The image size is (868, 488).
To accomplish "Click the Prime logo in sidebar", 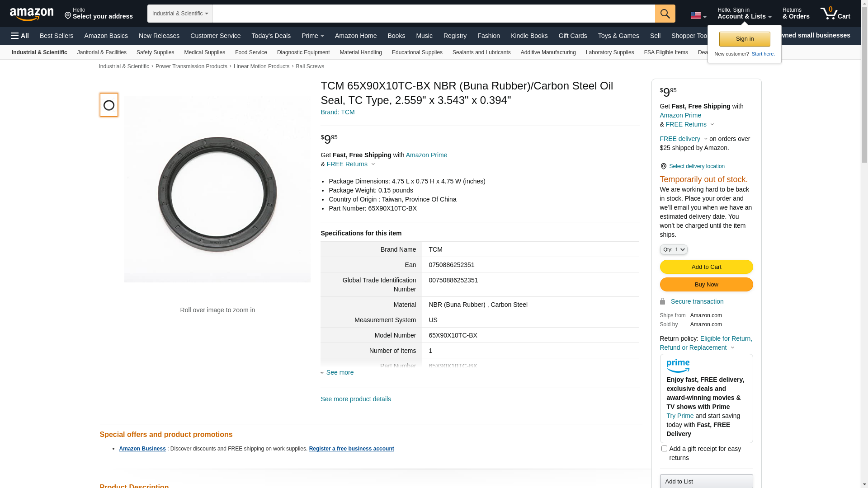I will click(678, 366).
